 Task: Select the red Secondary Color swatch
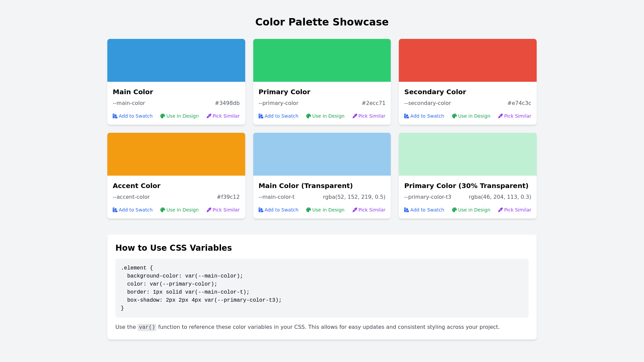pyautogui.click(x=468, y=60)
